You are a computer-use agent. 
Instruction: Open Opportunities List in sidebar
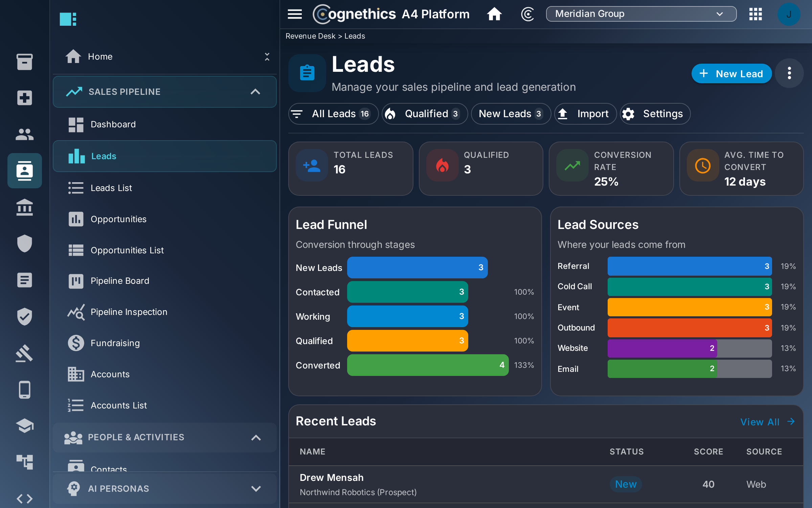click(165, 250)
